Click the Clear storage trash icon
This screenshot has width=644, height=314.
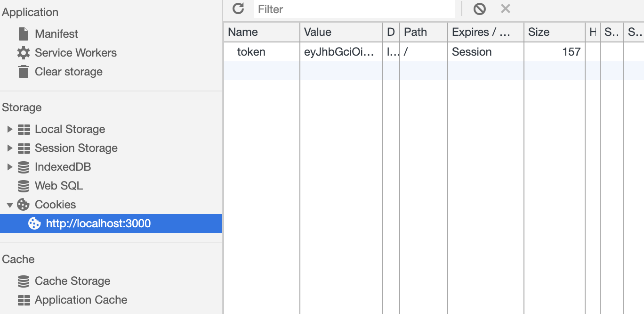[23, 72]
